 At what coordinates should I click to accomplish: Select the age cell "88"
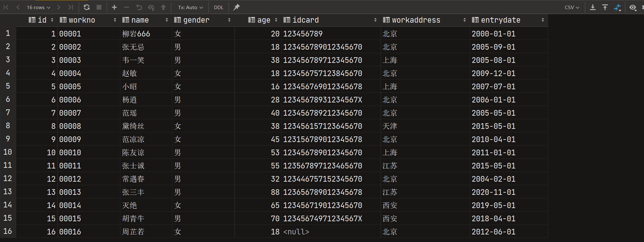258,192
